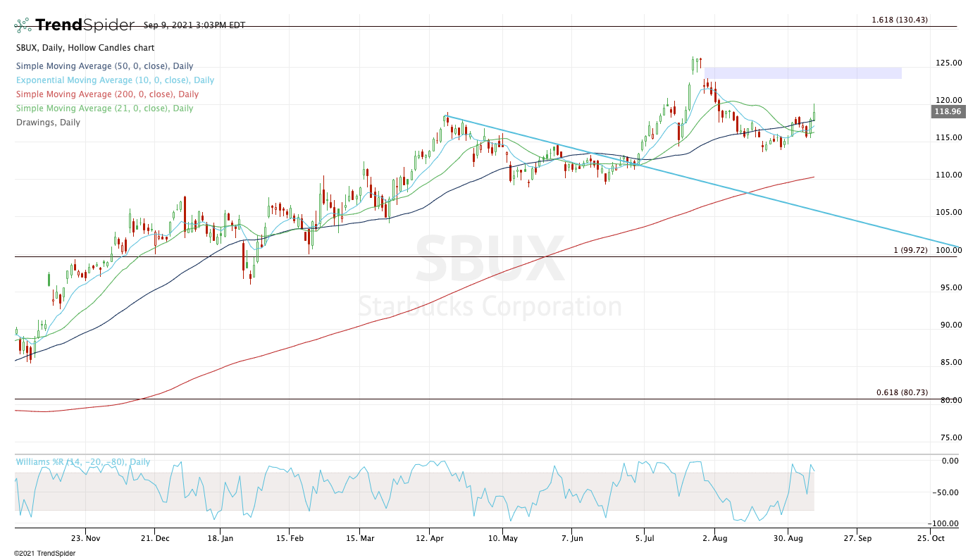980x560 pixels.
Task: Click the TrendSpider spider logo icon
Action: (x=23, y=25)
